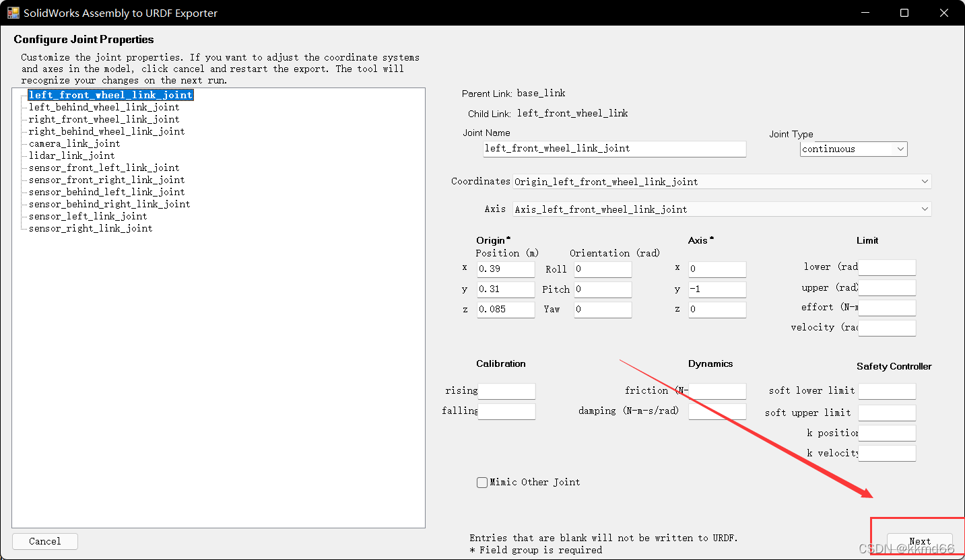
Task: Click the Limit velocity field
Action: click(x=887, y=328)
